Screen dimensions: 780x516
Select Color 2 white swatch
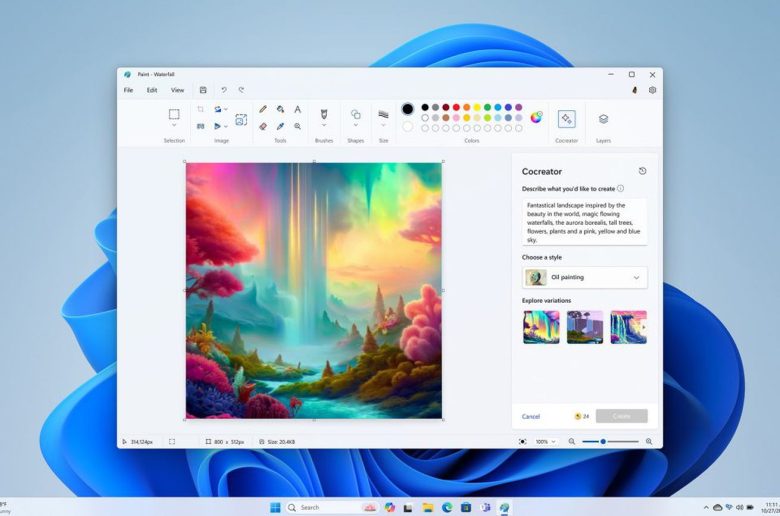(407, 127)
